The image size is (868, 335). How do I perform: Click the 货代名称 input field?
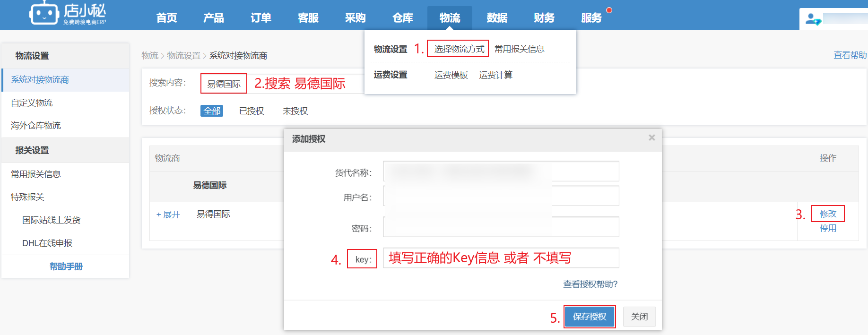(x=501, y=171)
